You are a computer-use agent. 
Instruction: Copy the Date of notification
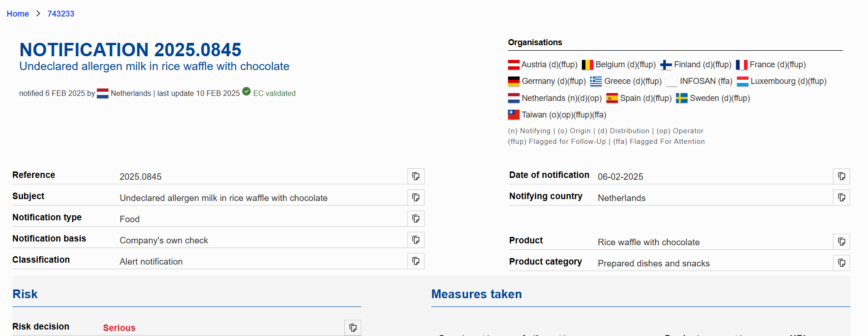point(841,176)
